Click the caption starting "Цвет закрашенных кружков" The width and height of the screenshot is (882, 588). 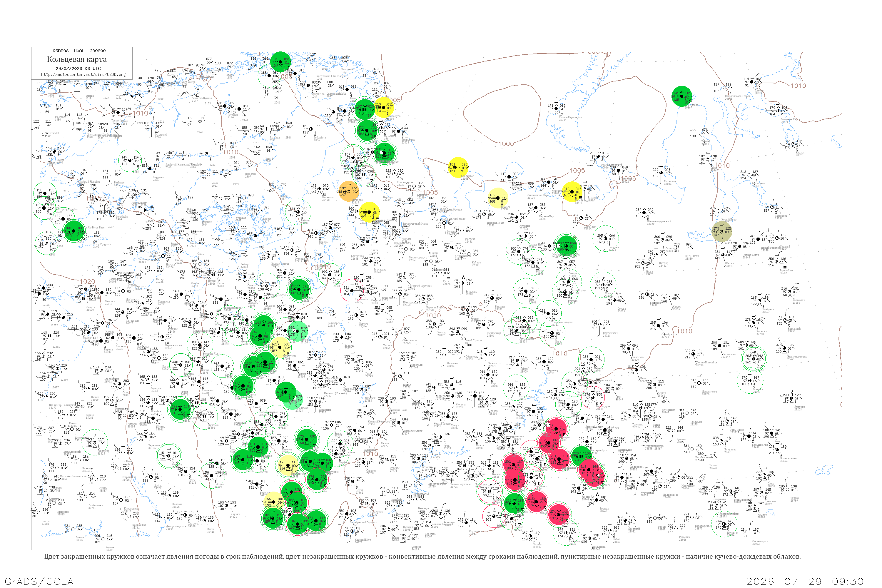click(x=422, y=557)
